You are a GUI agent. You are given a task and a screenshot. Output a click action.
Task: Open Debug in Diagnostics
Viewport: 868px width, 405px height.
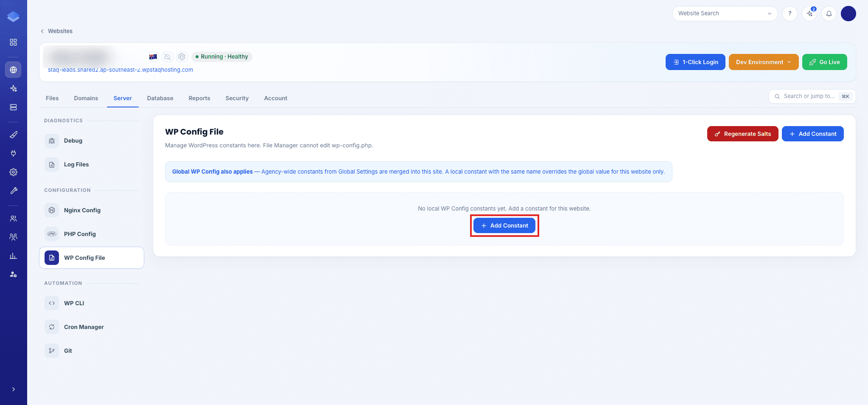[92, 141]
